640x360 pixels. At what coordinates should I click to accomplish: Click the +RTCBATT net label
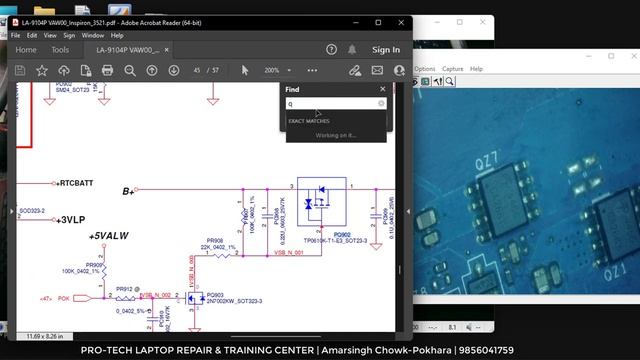pyautogui.click(x=74, y=183)
